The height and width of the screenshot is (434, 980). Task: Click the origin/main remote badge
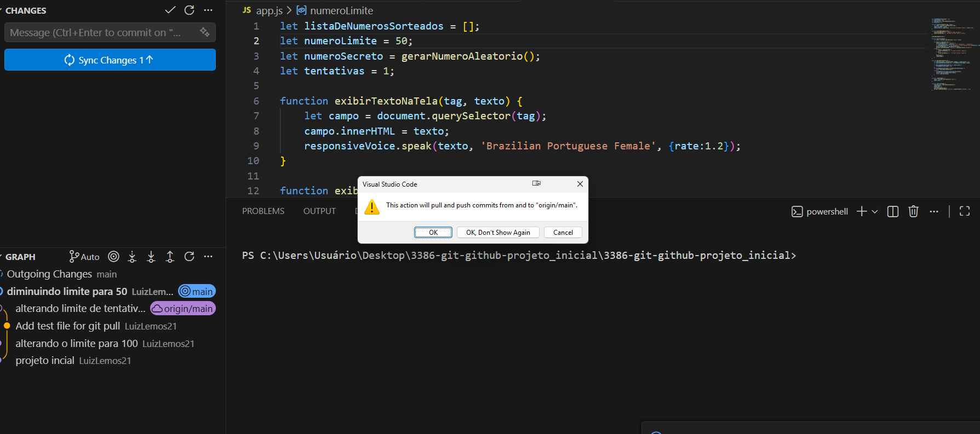(x=183, y=309)
